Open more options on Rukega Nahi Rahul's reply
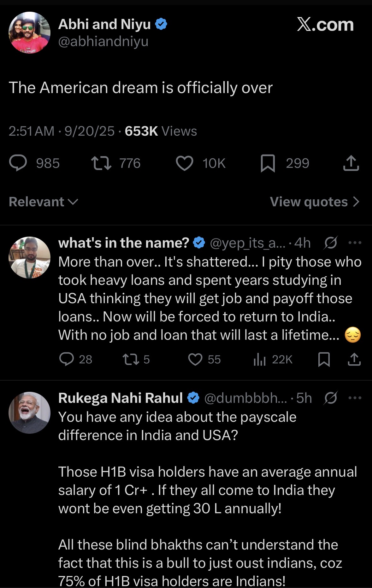The image size is (372, 588). click(x=355, y=398)
